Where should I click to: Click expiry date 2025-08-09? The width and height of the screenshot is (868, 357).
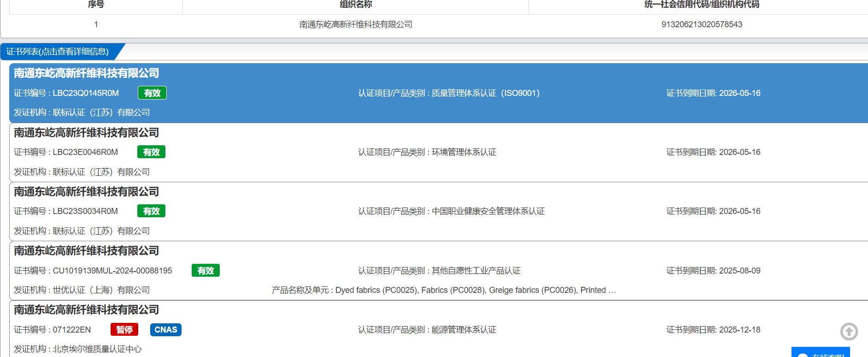click(740, 271)
